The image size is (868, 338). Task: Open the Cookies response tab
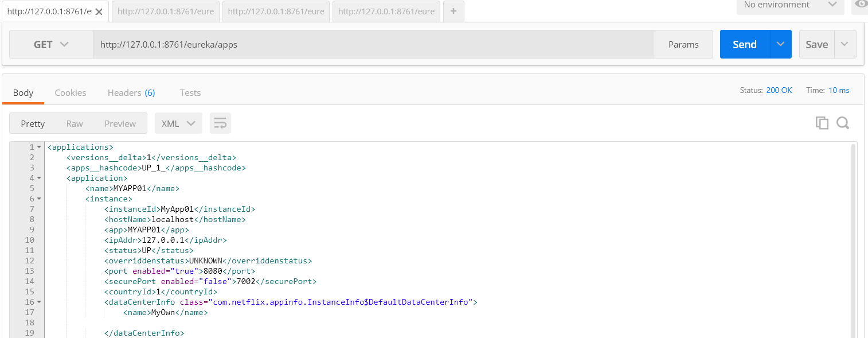(71, 92)
